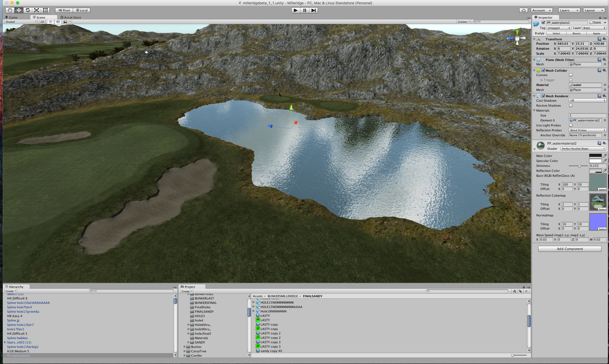The image size is (609, 364).
Task: Select the Rotate tool in the toolbar
Action: click(28, 10)
